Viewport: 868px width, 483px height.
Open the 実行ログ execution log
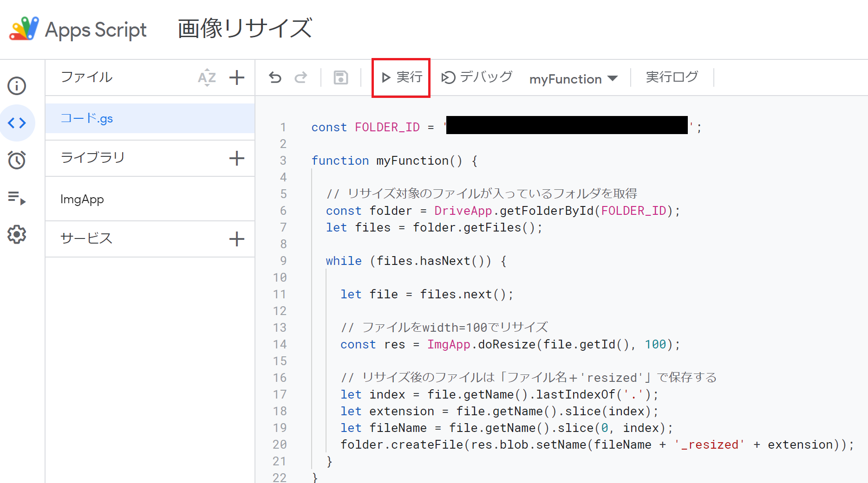[672, 77]
